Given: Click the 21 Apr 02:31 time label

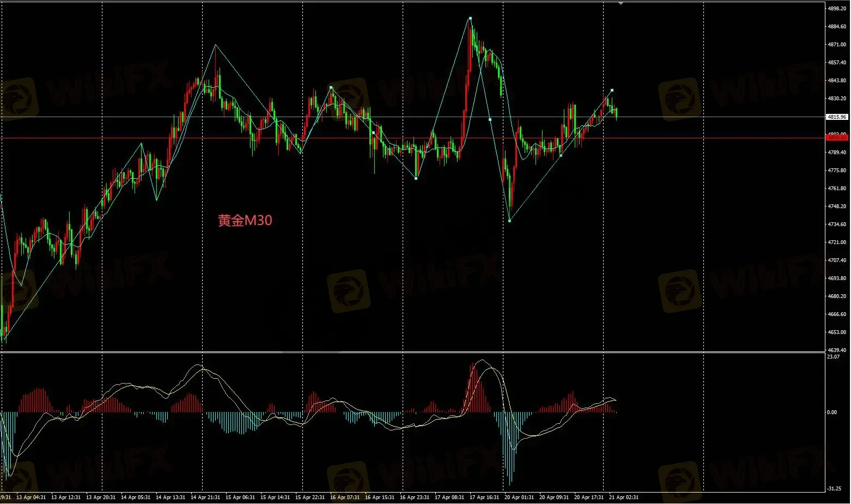Looking at the screenshot, I should pos(623,497).
